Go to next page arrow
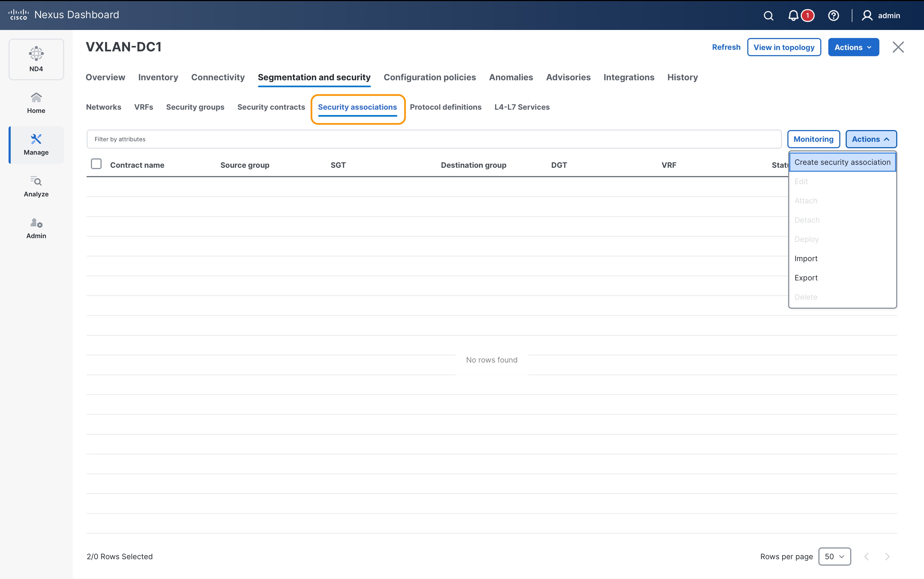The height and width of the screenshot is (579, 924). click(887, 557)
